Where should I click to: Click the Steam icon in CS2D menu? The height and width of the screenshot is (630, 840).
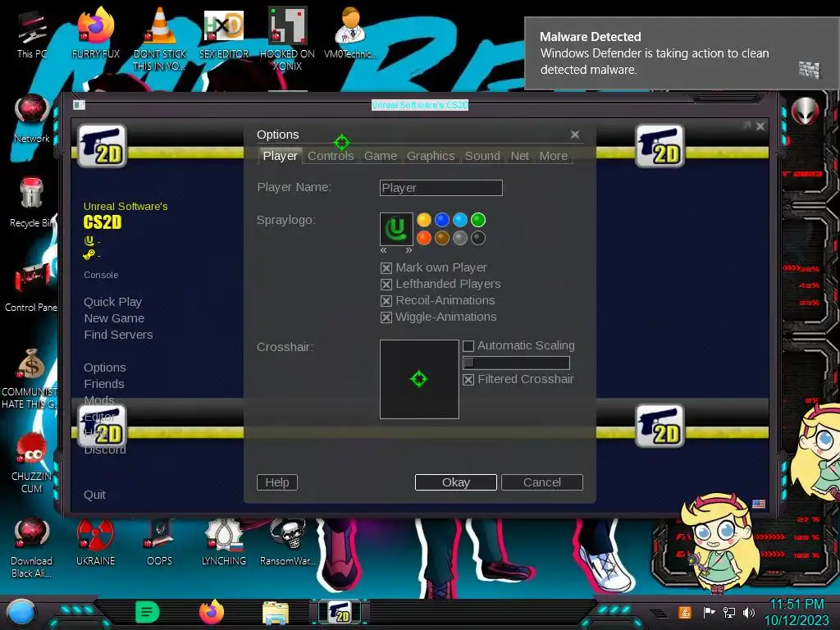click(89, 255)
